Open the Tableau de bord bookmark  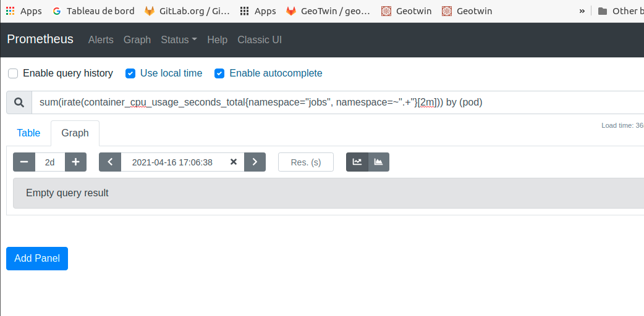click(94, 11)
